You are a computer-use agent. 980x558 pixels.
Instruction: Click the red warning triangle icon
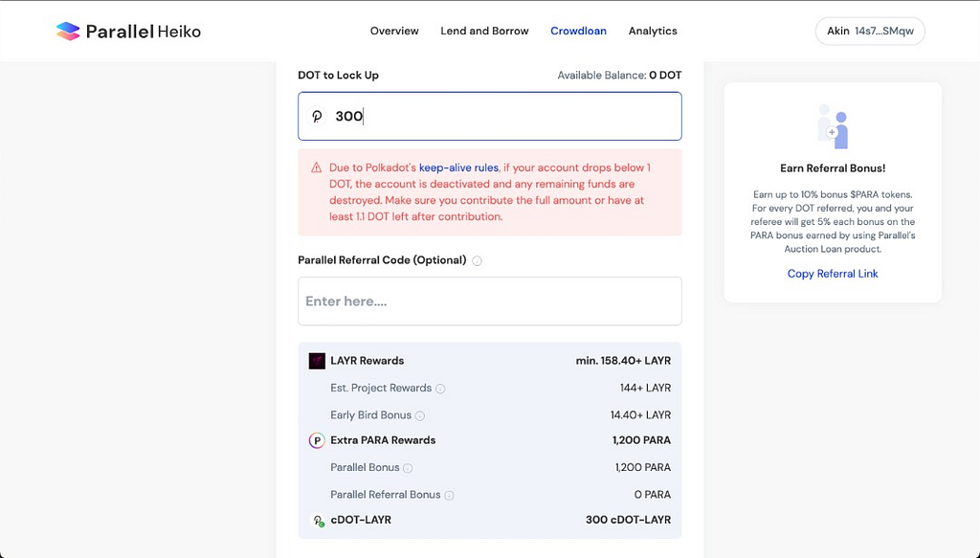pyautogui.click(x=317, y=167)
